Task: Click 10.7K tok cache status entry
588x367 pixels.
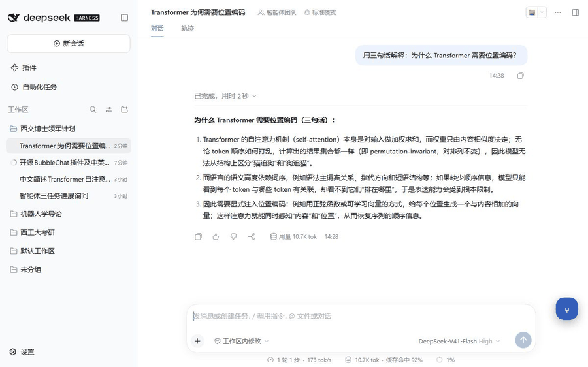Action: pyautogui.click(x=384, y=360)
